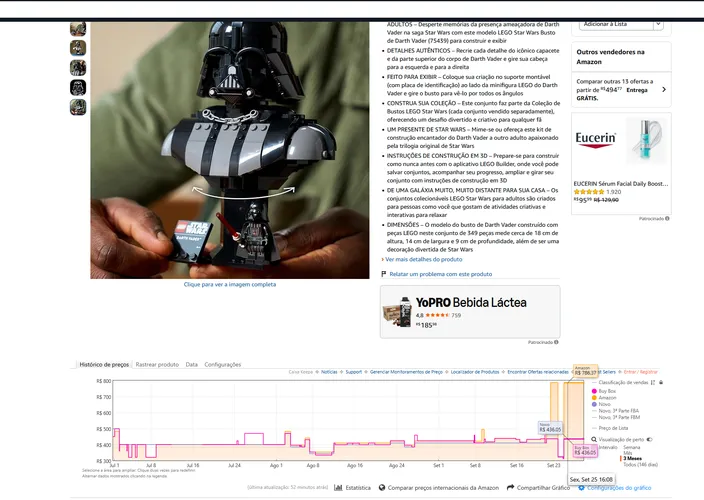Click the EUCERIN Sérum Facial Daily Boost title
This screenshot has height=500, width=704.
tap(620, 184)
